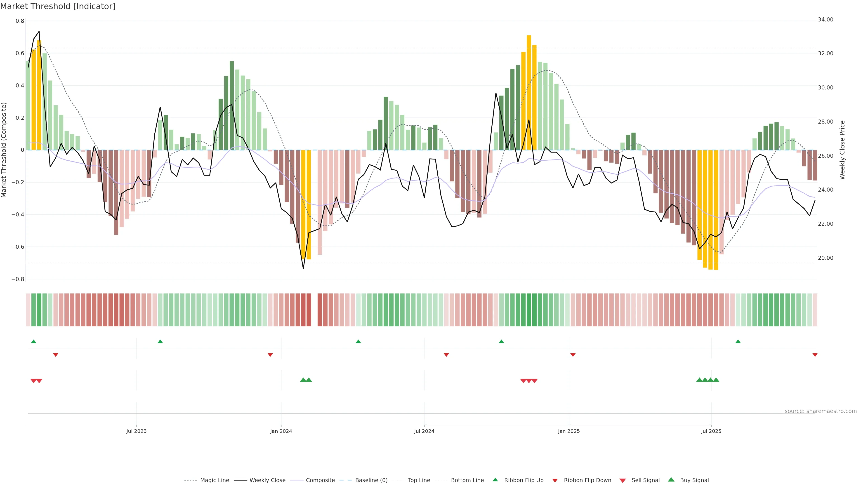Hide the Baseline (0) trace via legend
The height and width of the screenshot is (488, 868).
371,480
